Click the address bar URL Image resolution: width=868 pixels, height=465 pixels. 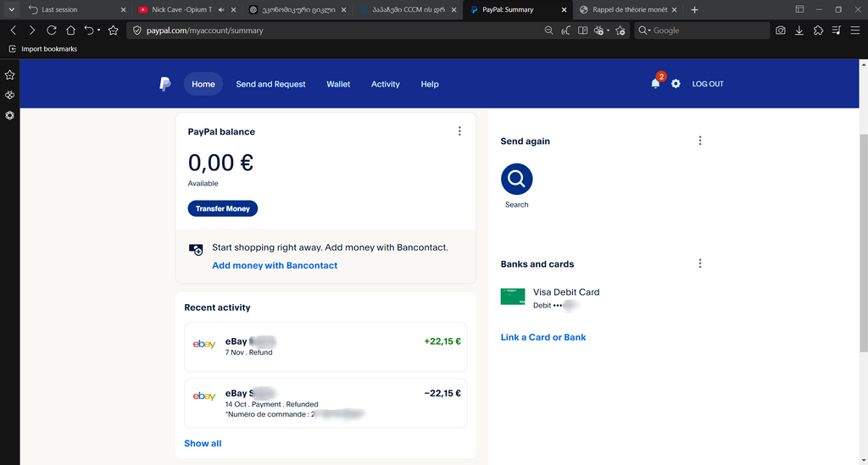[205, 30]
